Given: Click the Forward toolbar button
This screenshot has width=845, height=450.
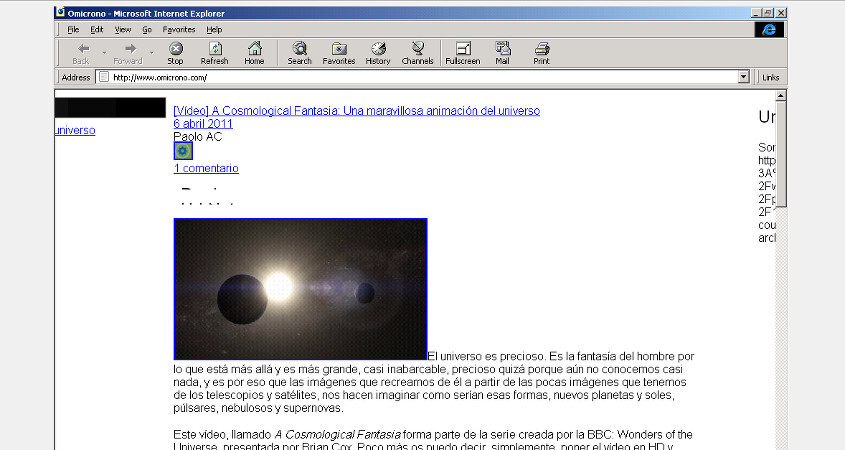Looking at the screenshot, I should pos(128,53).
